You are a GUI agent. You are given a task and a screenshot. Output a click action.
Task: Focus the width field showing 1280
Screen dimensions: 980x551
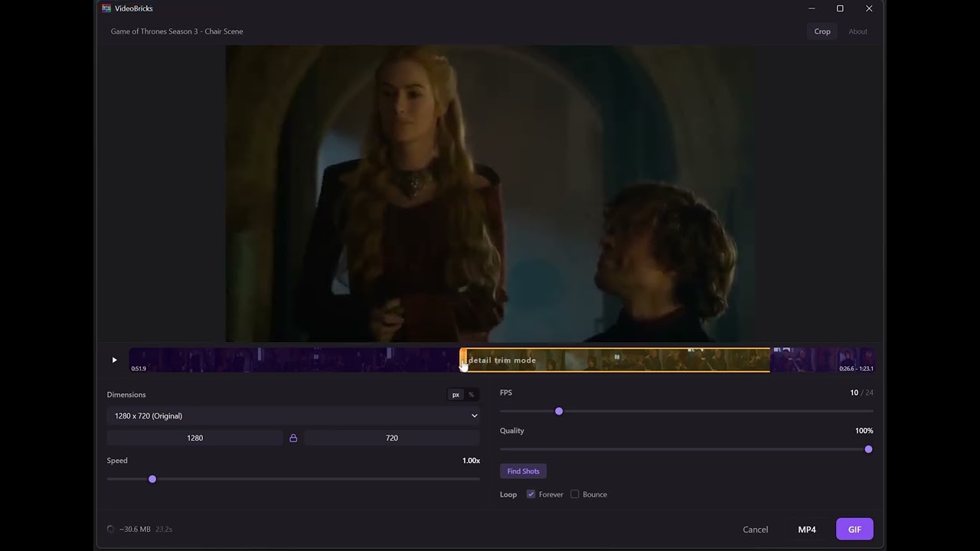click(195, 438)
